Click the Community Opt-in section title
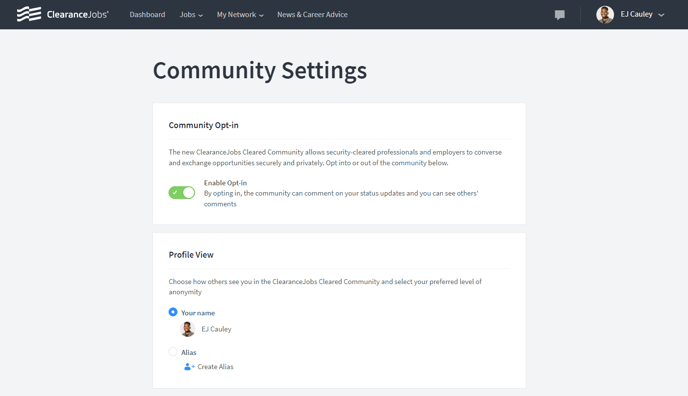The height and width of the screenshot is (396, 688). pyautogui.click(x=204, y=125)
